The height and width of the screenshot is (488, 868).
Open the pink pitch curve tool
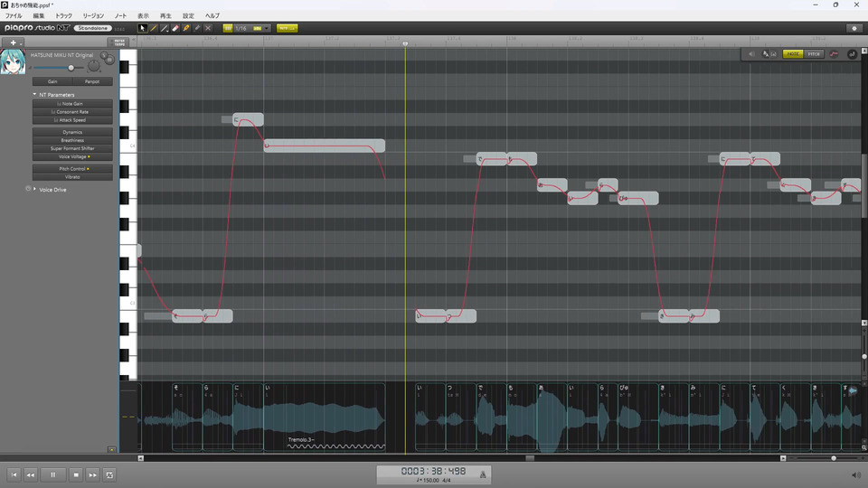coord(834,54)
